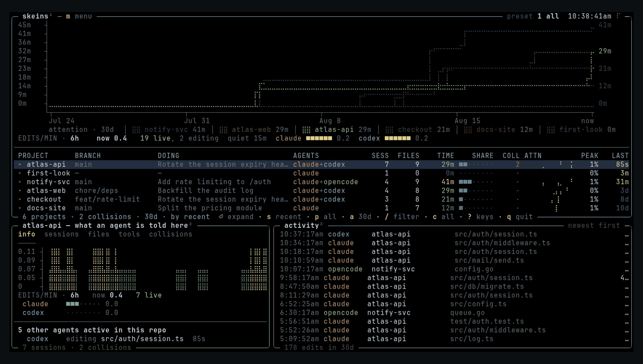Toggle notify-svc series in chart legend
The image size is (643, 364).
[x=169, y=130]
